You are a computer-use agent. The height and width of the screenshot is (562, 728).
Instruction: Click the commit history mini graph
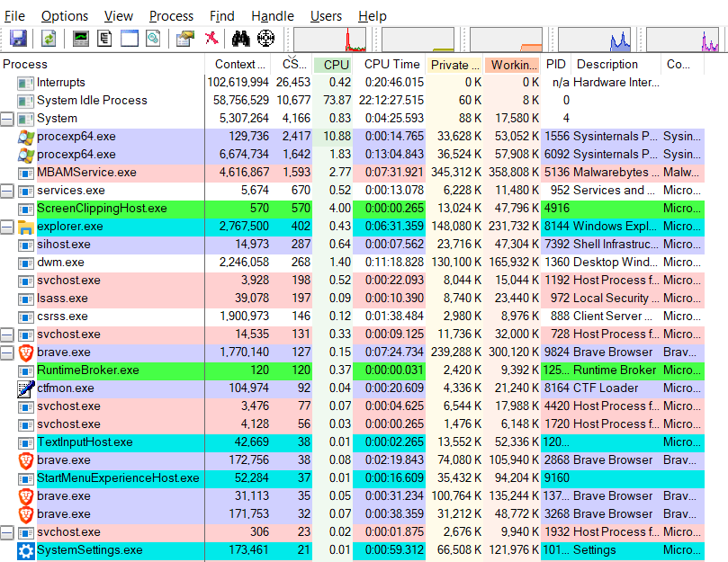pos(418,40)
